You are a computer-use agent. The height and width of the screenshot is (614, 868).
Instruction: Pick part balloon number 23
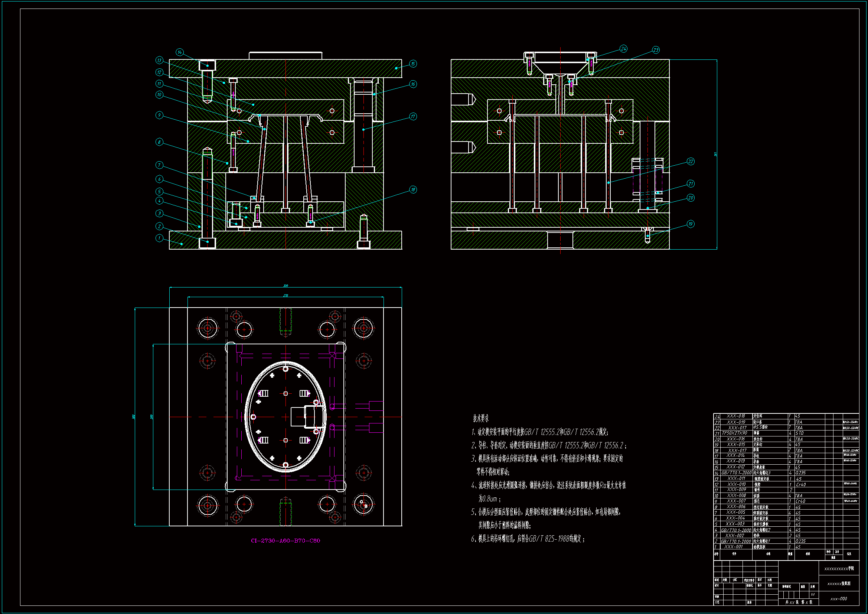(x=656, y=50)
